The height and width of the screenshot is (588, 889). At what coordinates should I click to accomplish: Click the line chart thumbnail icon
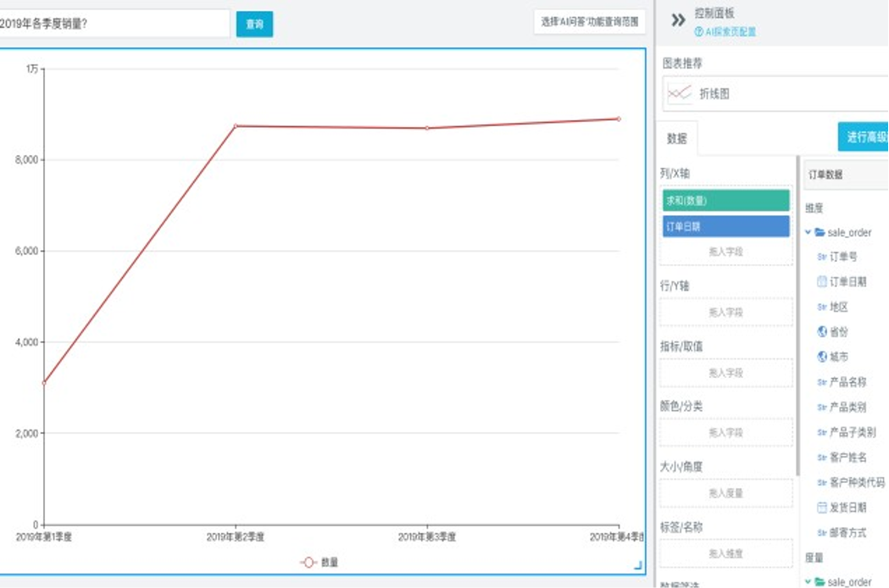680,94
